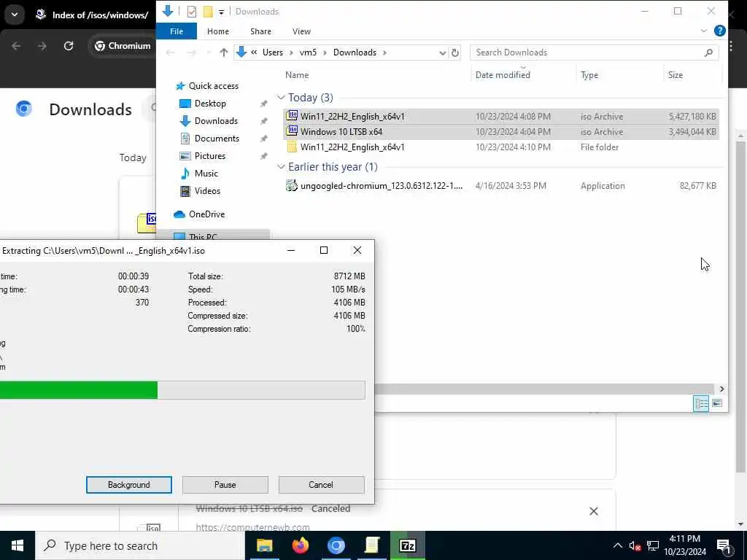Viewport: 747px width, 560px height.
Task: Cancel the extraction
Action: coord(321,485)
